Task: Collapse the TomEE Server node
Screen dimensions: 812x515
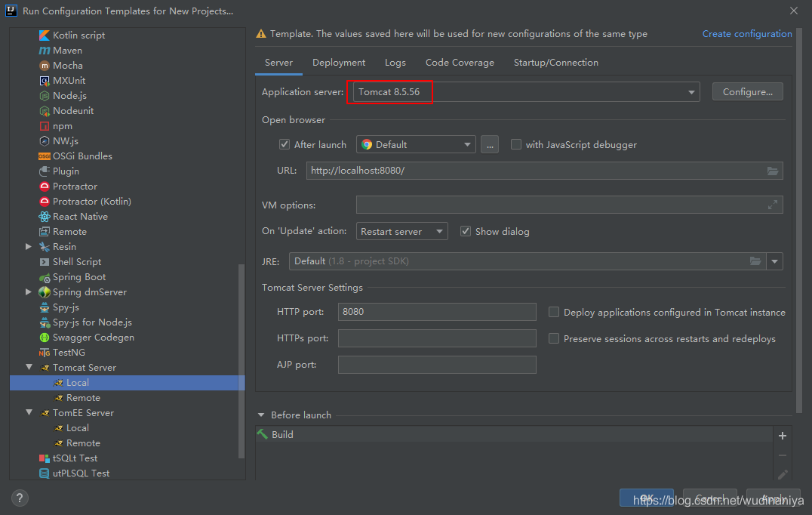Action: click(x=29, y=413)
